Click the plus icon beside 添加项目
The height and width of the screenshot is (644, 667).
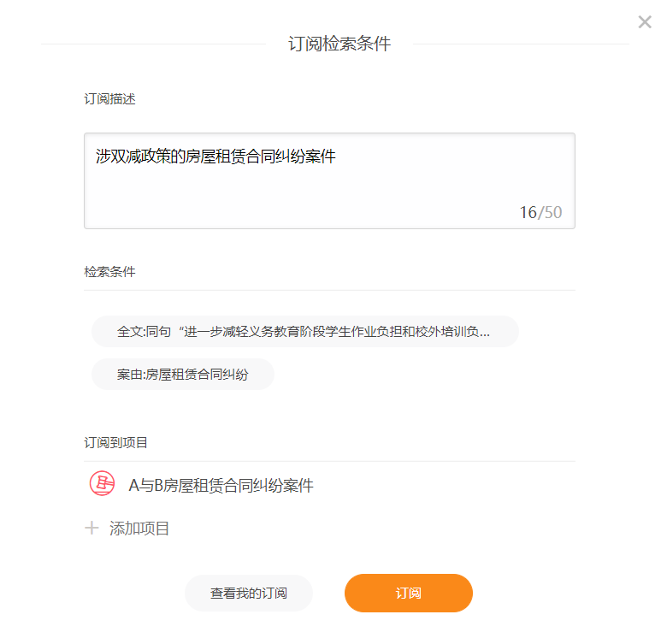[x=91, y=529]
